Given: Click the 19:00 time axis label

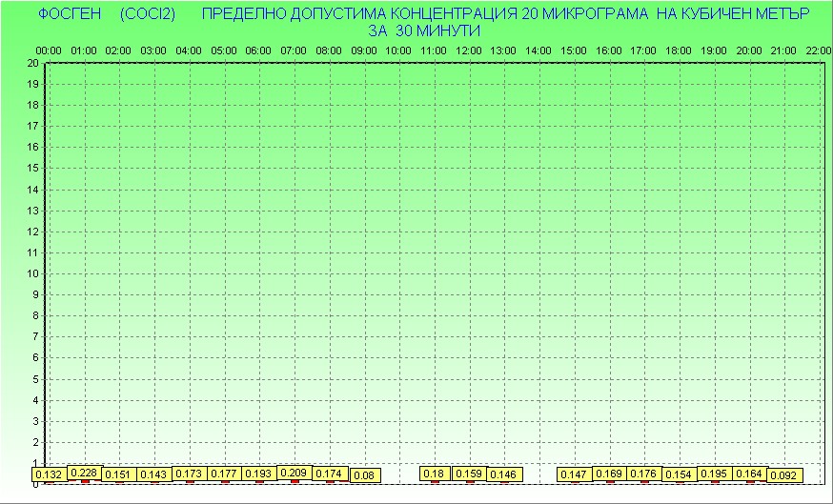Looking at the screenshot, I should click(714, 51).
